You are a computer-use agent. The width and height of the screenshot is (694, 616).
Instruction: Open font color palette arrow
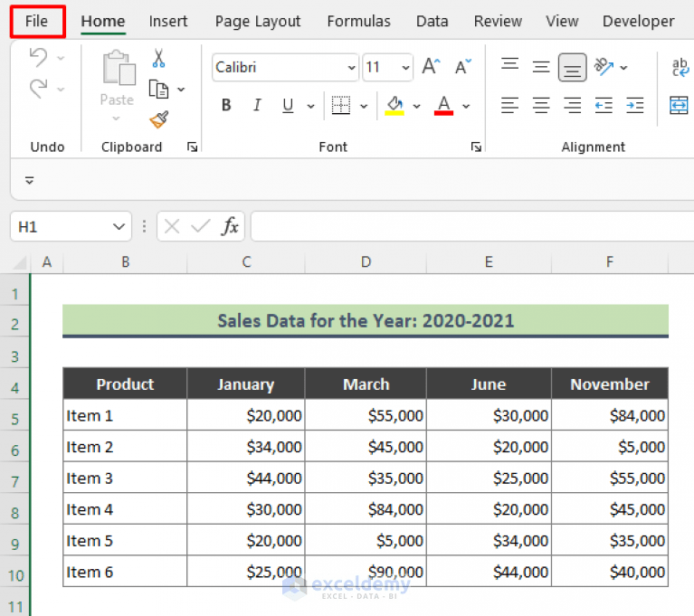[466, 106]
